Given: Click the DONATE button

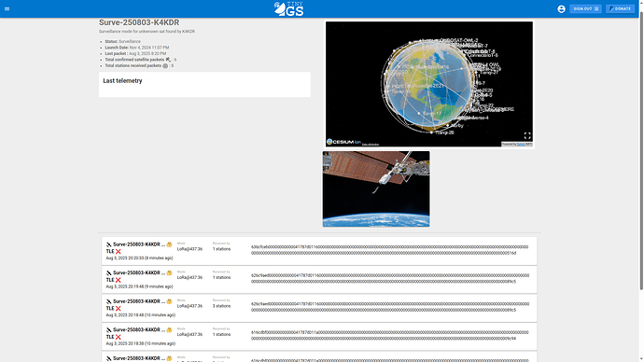Looking at the screenshot, I should coord(620,8).
